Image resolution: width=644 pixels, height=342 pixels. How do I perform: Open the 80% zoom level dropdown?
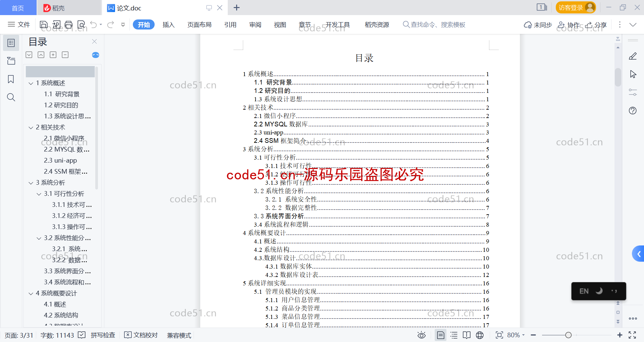coord(516,335)
